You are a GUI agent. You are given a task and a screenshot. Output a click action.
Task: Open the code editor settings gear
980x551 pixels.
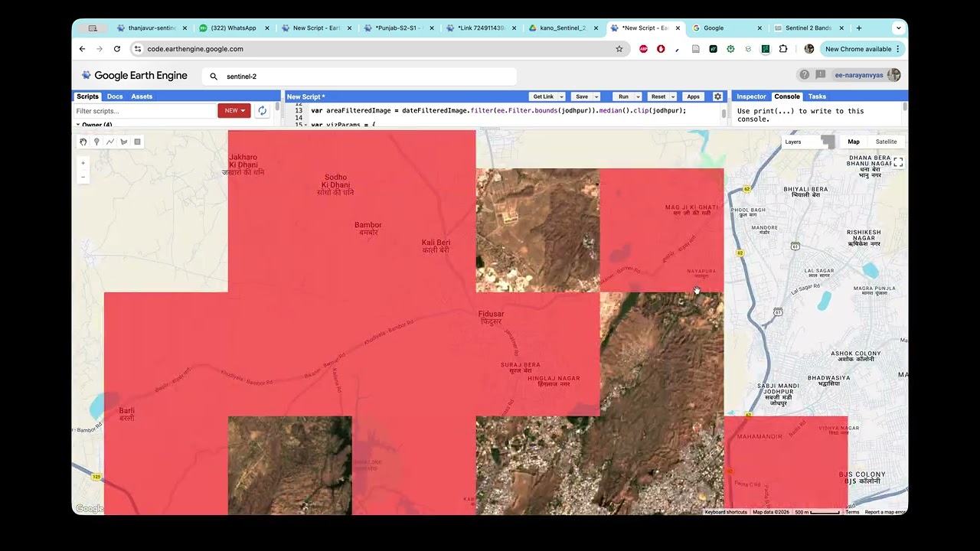(717, 96)
